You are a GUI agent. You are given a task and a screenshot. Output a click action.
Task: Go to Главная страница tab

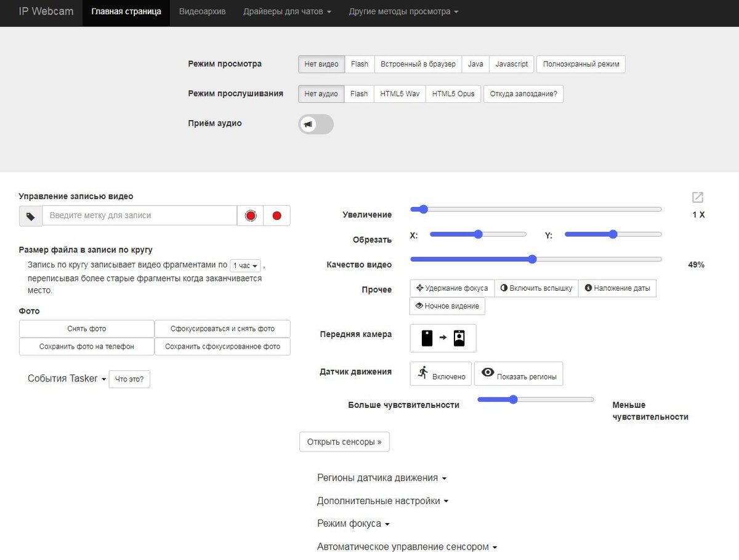pos(126,12)
